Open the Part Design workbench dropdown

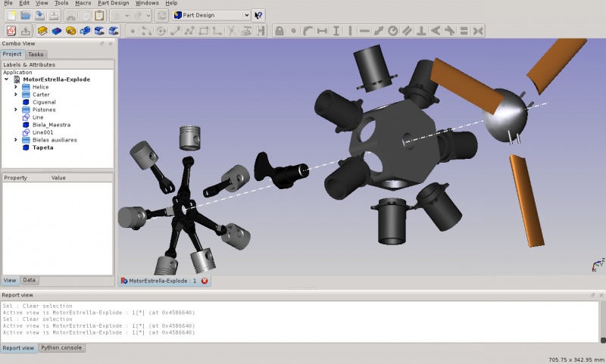point(211,15)
